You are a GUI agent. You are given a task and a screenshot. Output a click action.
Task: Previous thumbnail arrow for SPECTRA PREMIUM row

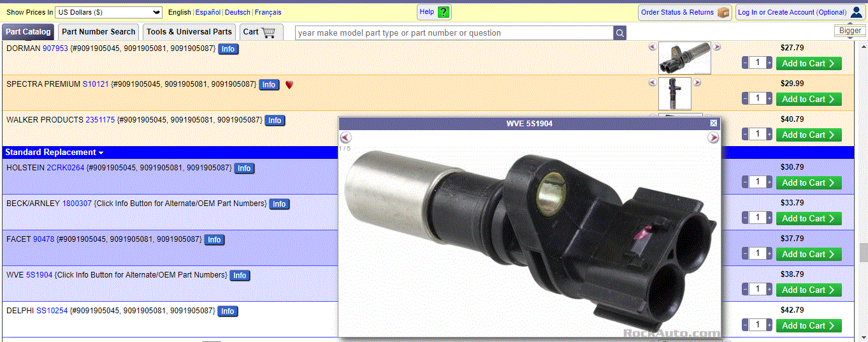[x=652, y=82]
